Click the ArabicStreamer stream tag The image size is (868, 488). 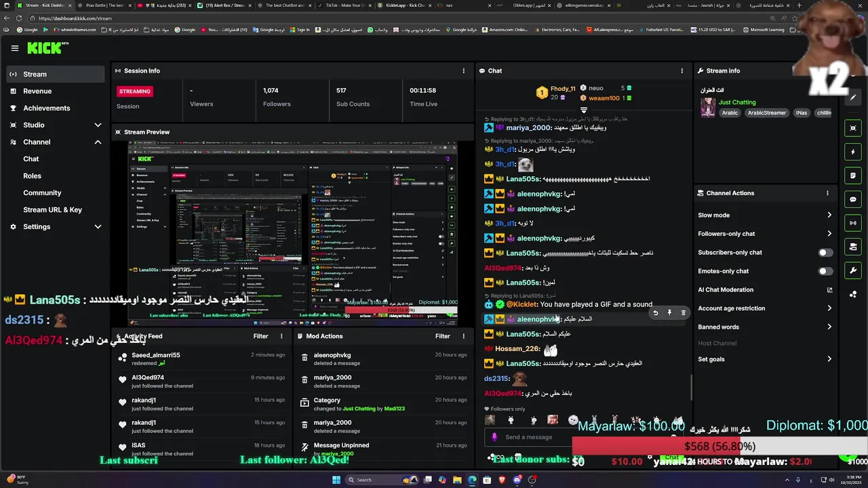(767, 113)
